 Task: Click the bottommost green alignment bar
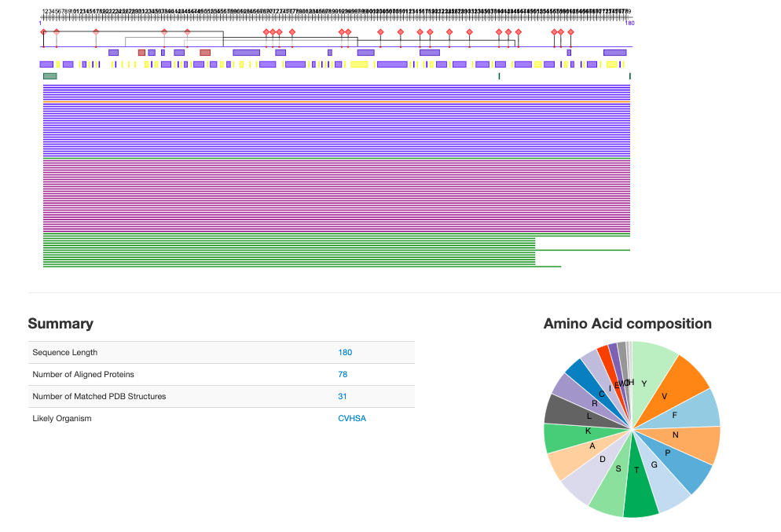(302, 266)
